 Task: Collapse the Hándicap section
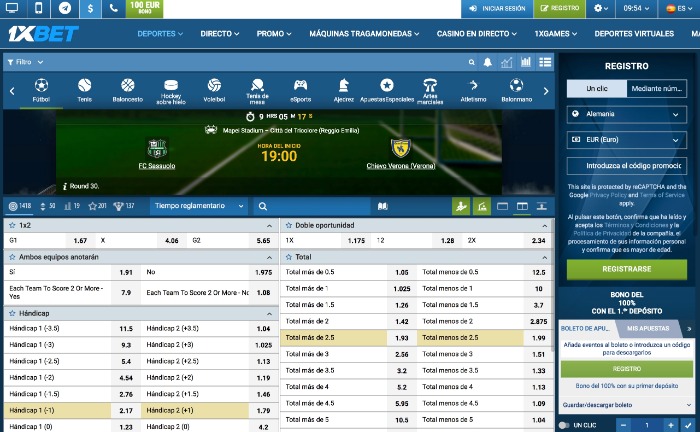(269, 314)
